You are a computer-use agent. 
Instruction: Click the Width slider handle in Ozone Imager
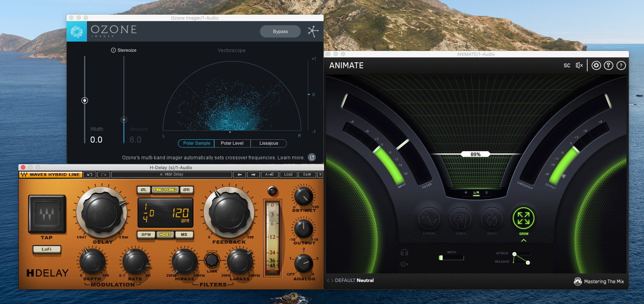(x=84, y=100)
